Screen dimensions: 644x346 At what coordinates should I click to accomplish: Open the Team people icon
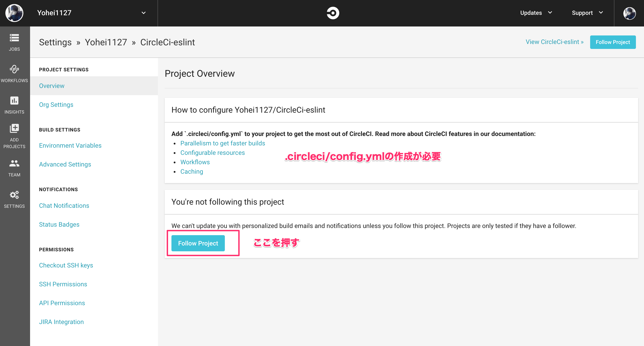[14, 164]
